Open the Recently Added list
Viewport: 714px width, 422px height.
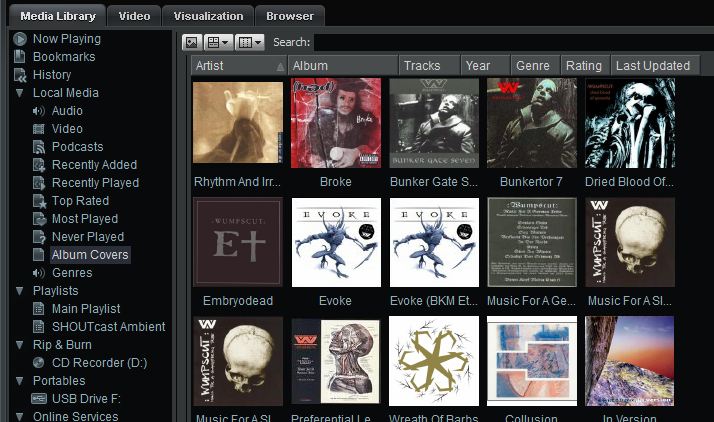click(x=94, y=165)
